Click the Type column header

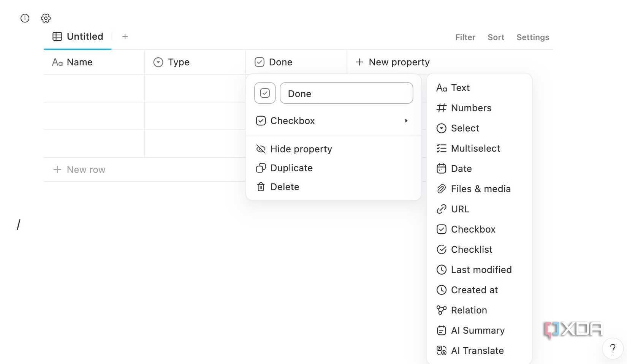point(195,62)
